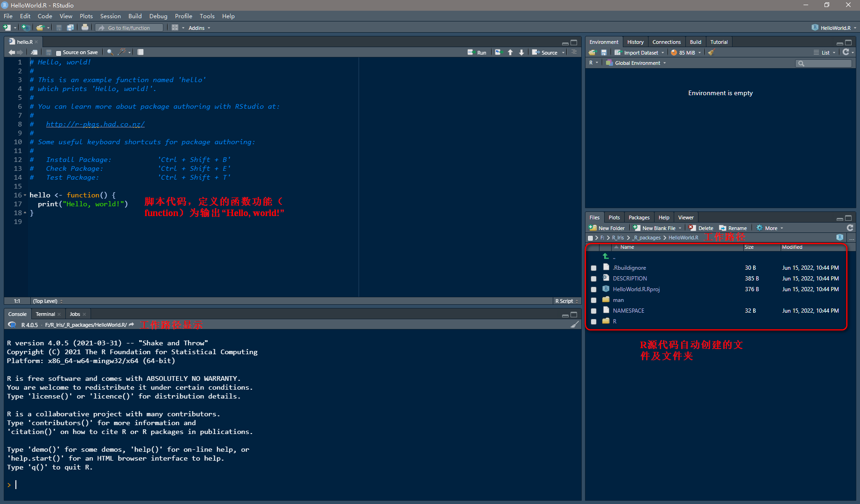860x504 pixels.
Task: Switch to the Terminal tab
Action: point(45,314)
